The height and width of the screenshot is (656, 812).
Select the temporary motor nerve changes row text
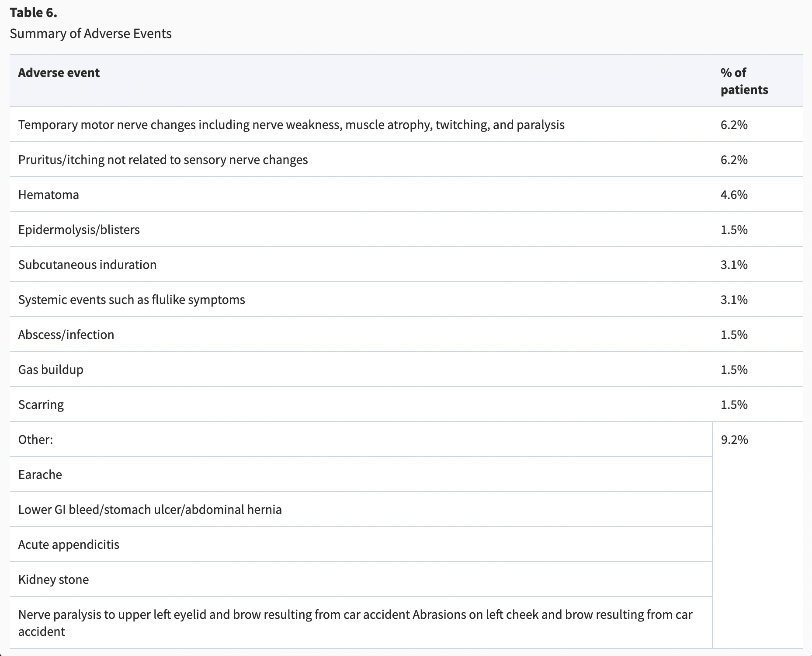pyautogui.click(x=291, y=125)
